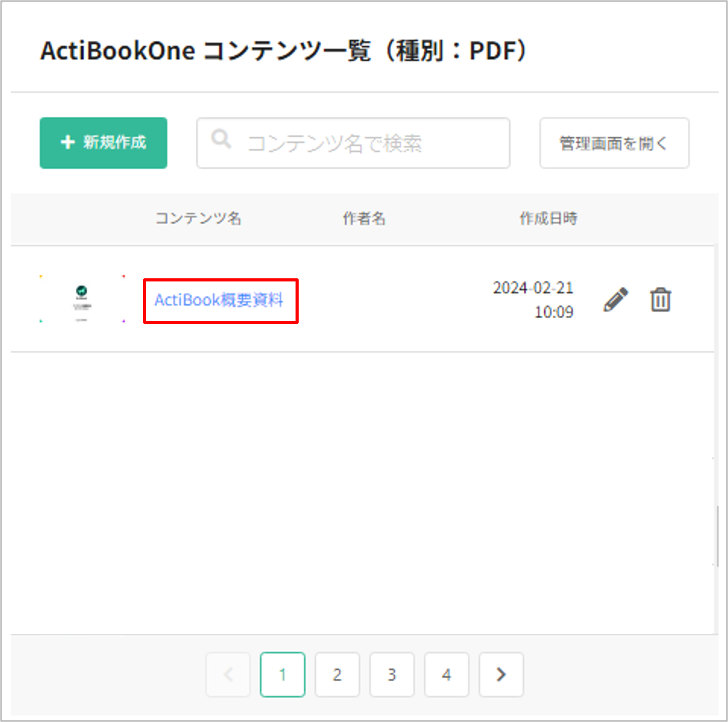
Task: Click the plus icon in 新規作成
Action: click(x=68, y=142)
